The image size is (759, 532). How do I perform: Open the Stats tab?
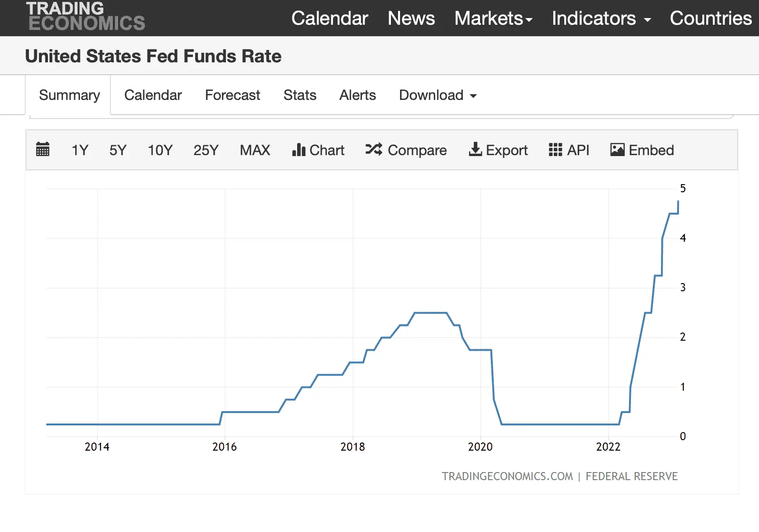tap(300, 95)
